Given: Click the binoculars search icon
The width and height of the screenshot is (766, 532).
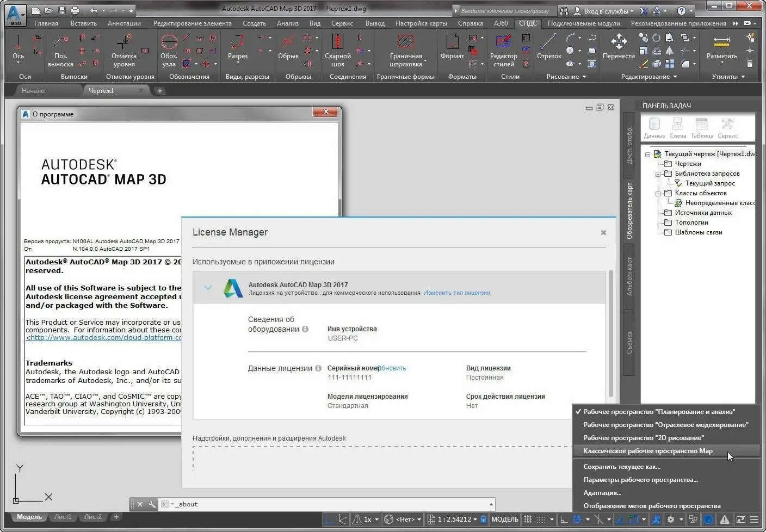Looking at the screenshot, I should [564, 10].
